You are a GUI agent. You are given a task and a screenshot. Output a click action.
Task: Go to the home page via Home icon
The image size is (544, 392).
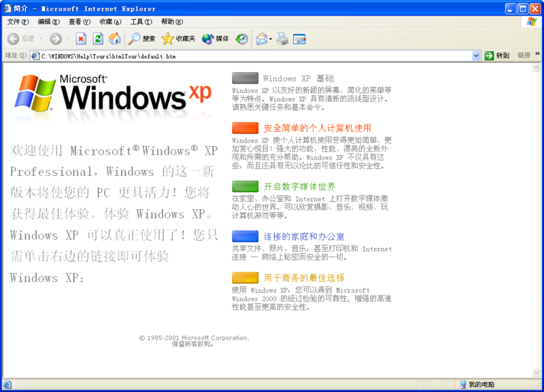pyautogui.click(x=114, y=39)
